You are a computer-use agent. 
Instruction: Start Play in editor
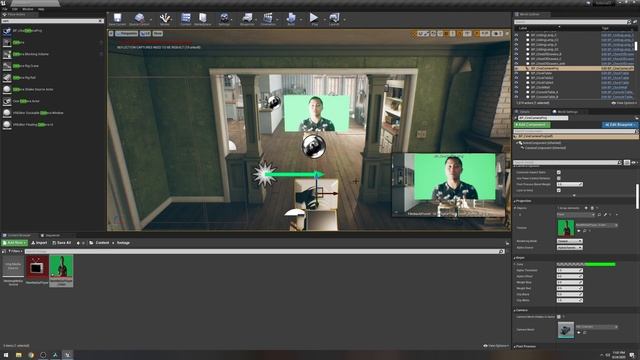pyautogui.click(x=314, y=18)
